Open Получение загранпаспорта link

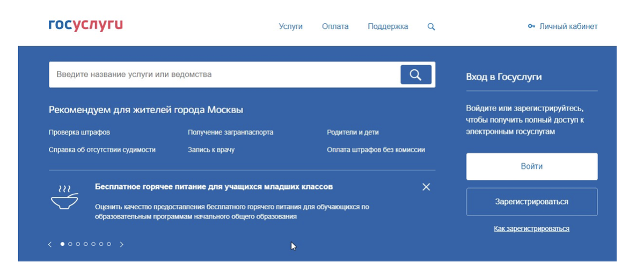click(x=230, y=132)
